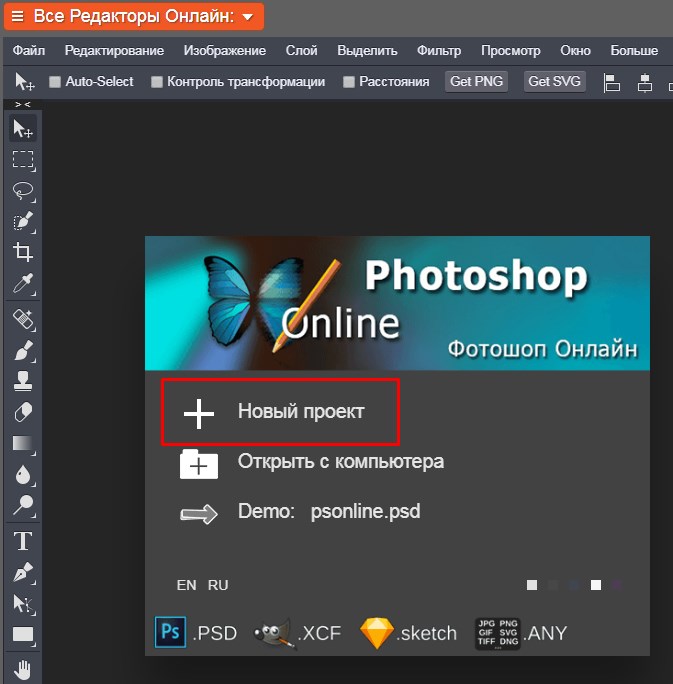Select the Eraser tool
The image size is (673, 684).
click(23, 412)
